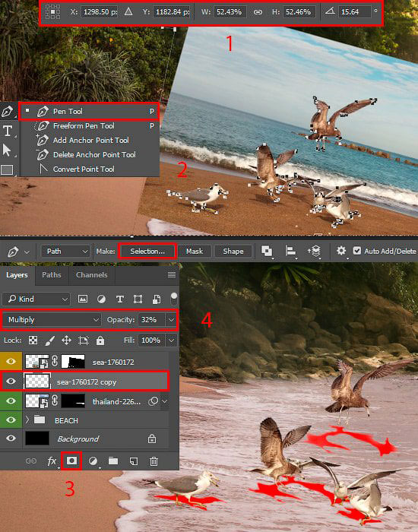Open the Layers panel menu

coord(172,275)
